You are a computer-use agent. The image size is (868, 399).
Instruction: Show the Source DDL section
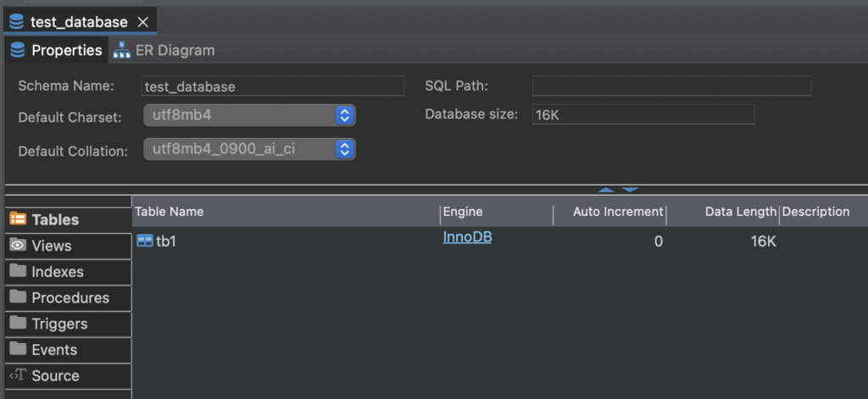pos(55,376)
